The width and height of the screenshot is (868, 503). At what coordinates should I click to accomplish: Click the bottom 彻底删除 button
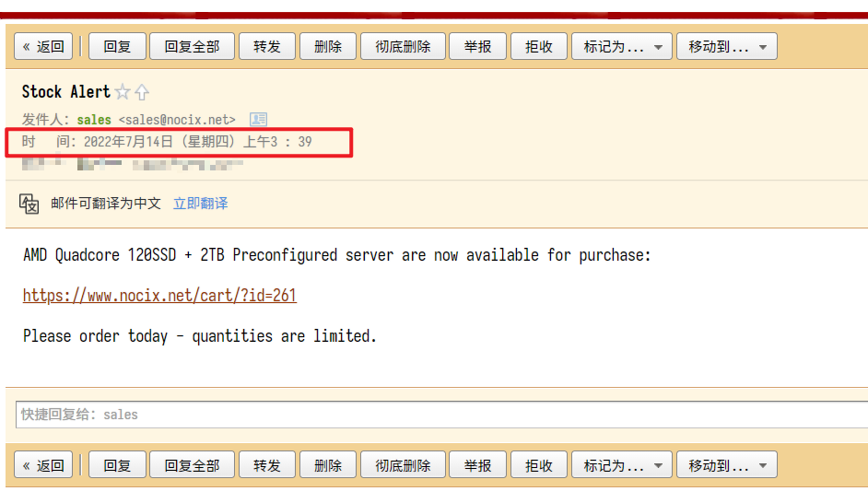tap(403, 465)
